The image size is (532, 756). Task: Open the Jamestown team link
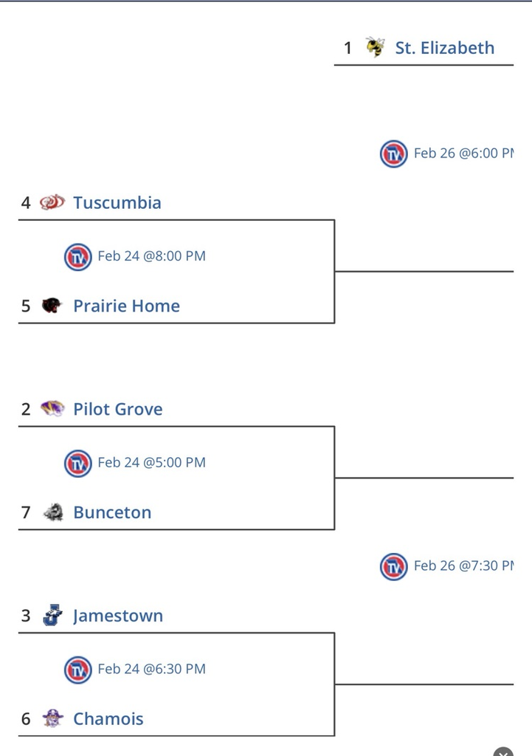(x=118, y=616)
